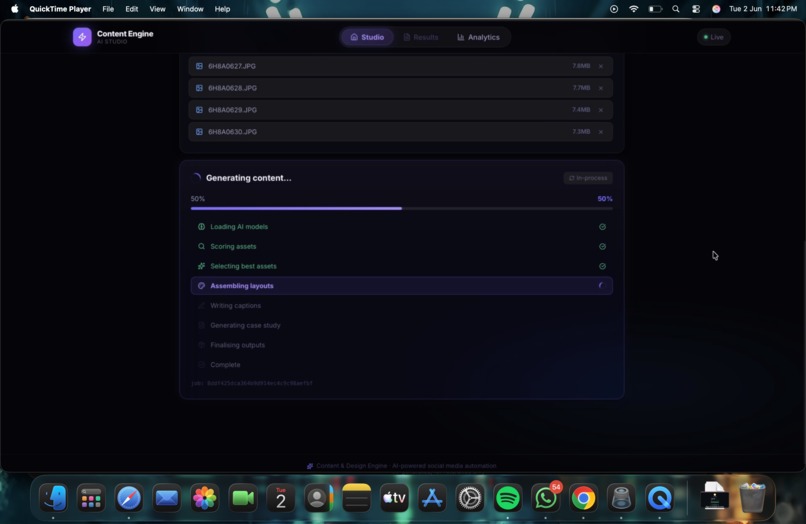Click the Wi-Fi status icon

point(633,9)
